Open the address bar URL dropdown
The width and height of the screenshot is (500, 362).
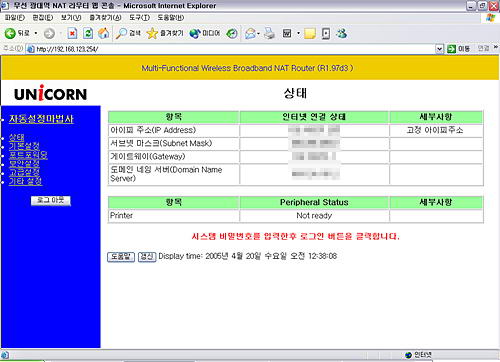440,49
